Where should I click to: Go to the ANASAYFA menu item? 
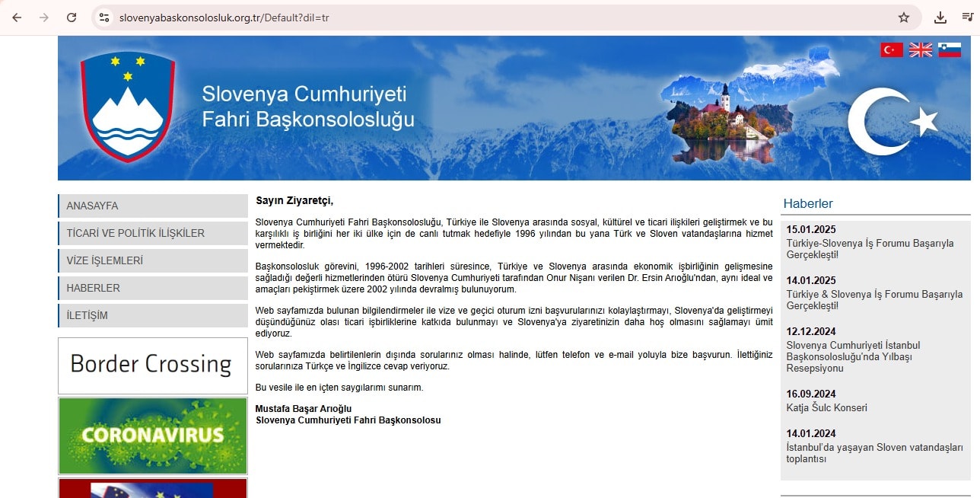pos(153,206)
